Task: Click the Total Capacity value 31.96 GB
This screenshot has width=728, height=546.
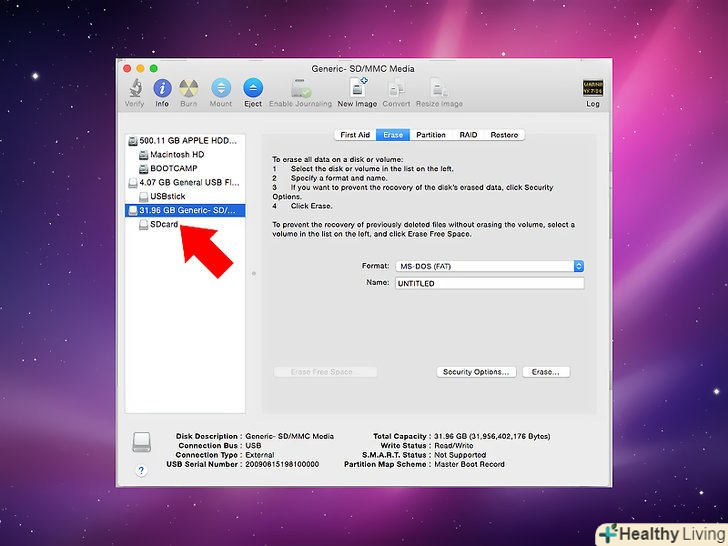Action: coord(492,436)
